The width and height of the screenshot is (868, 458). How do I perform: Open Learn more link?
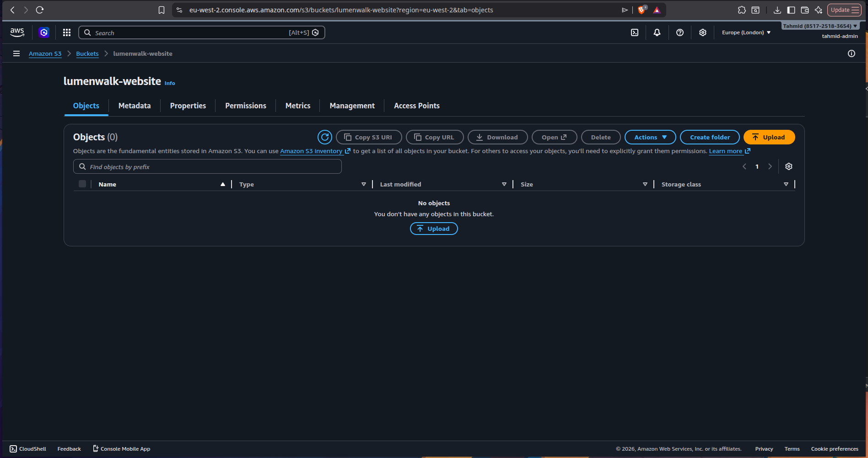point(729,151)
